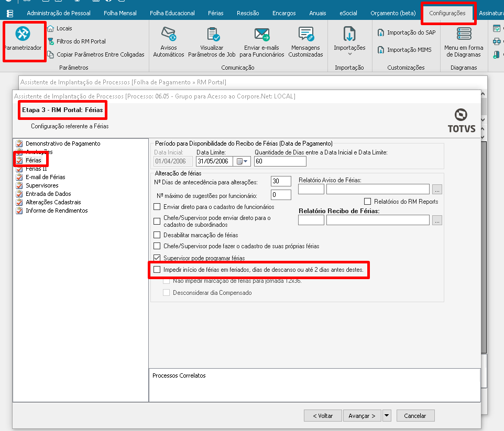Image resolution: width=504 pixels, height=431 pixels.
Task: Open the Encargos tab
Action: (284, 13)
